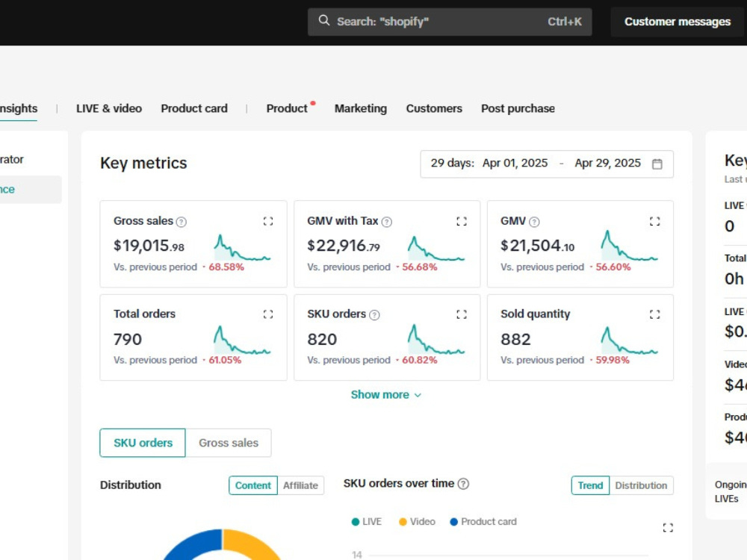This screenshot has width=747, height=560.
Task: Open GMV with Tax help icon
Action: tap(387, 222)
